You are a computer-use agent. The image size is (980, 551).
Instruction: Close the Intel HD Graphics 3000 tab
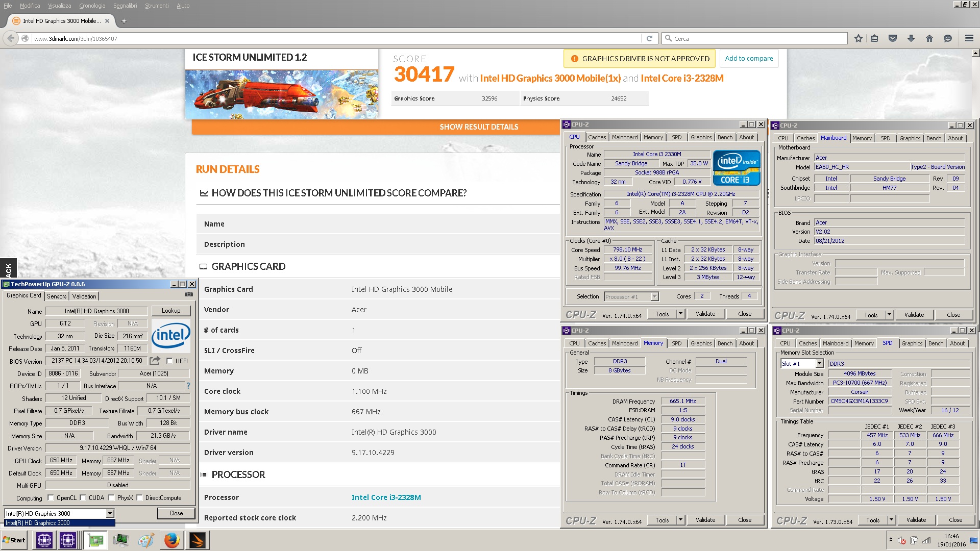pos(107,21)
